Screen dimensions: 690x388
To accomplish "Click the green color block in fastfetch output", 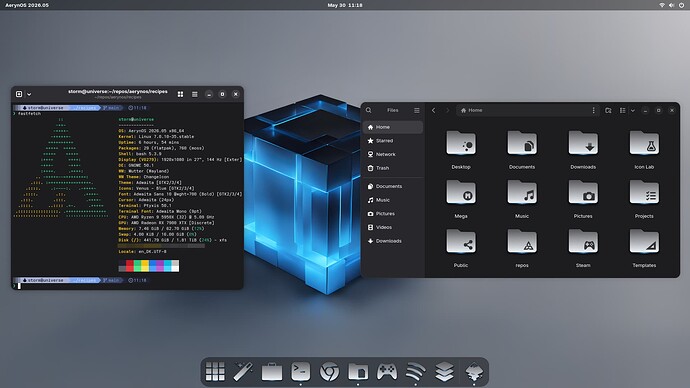I will coord(137,266).
